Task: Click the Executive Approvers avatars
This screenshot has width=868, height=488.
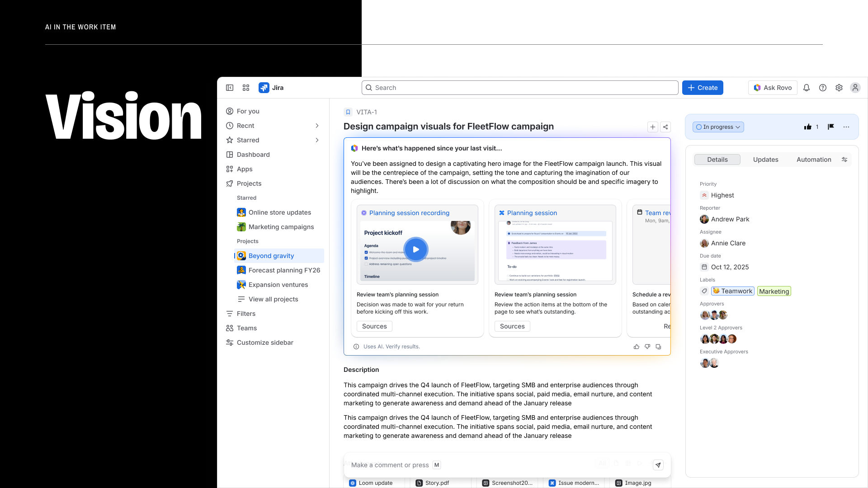Action: 709,363
